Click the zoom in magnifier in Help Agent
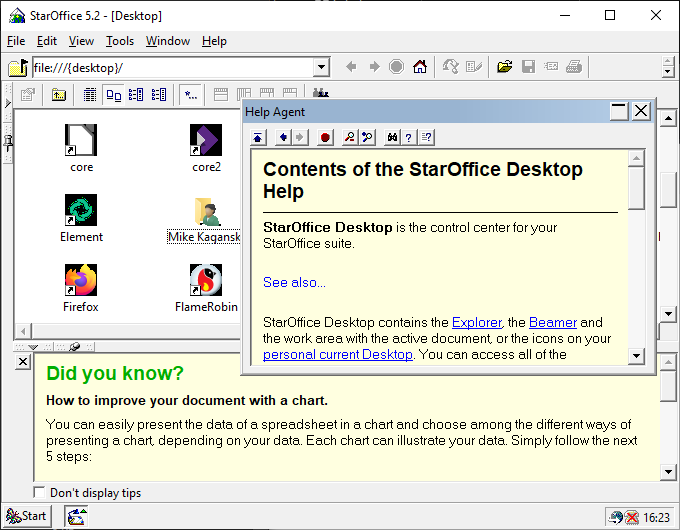 point(367,137)
